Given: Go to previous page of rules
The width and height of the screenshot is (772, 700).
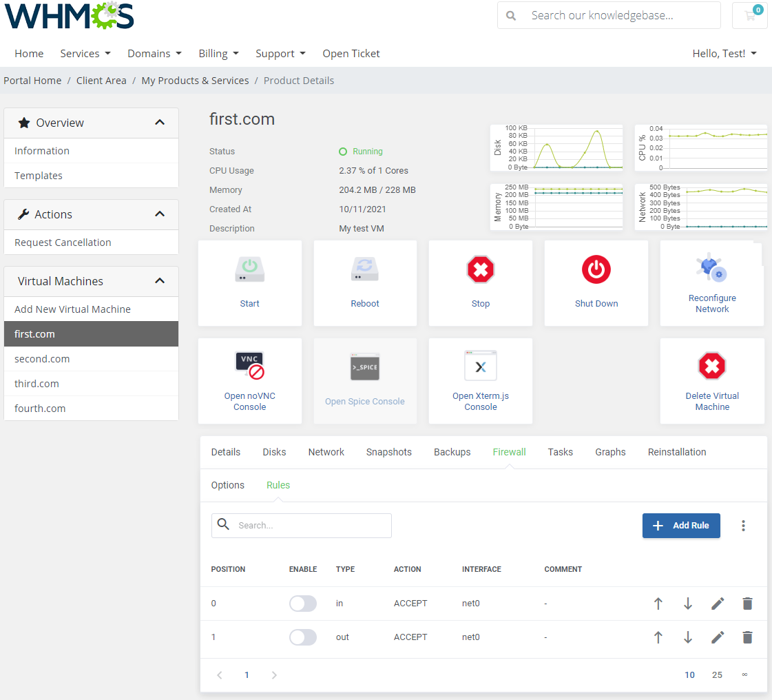Looking at the screenshot, I should click(x=220, y=675).
